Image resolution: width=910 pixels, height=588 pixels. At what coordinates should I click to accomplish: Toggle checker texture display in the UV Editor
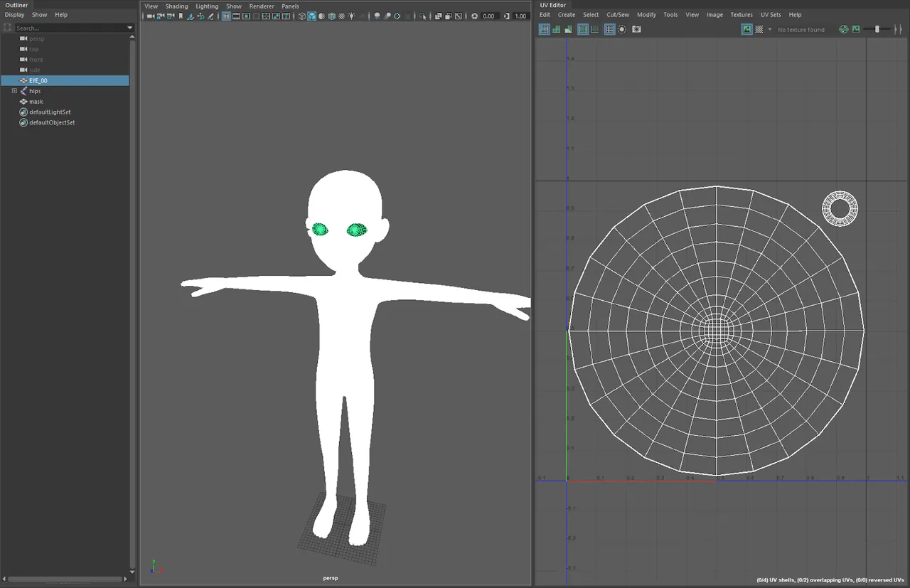pyautogui.click(x=760, y=29)
